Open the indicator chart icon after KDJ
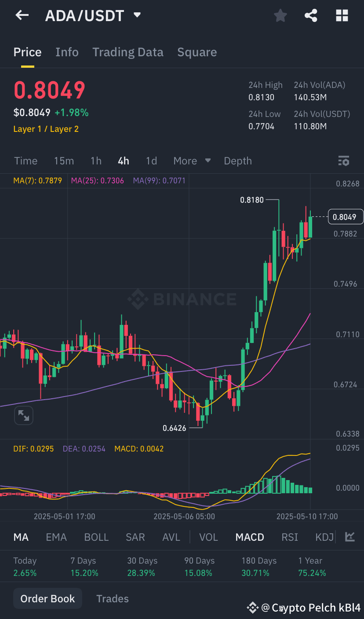The image size is (364, 619). pyautogui.click(x=349, y=537)
